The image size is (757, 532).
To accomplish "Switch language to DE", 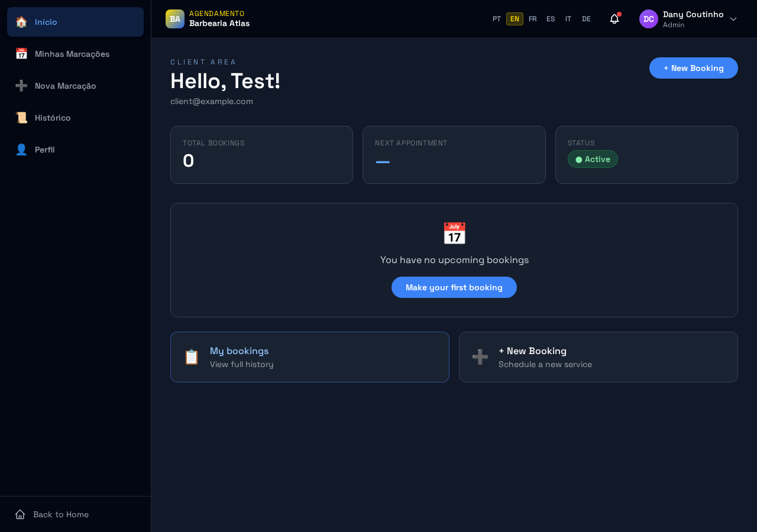I will tap(586, 19).
